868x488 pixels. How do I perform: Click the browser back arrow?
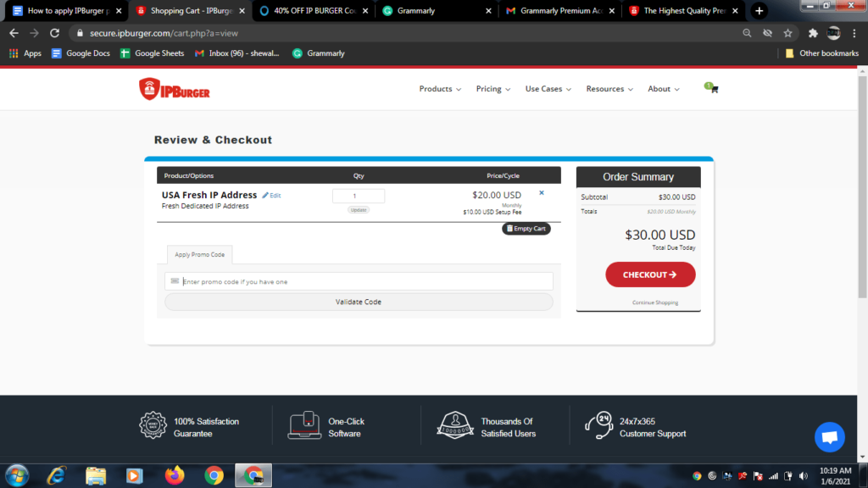[14, 33]
